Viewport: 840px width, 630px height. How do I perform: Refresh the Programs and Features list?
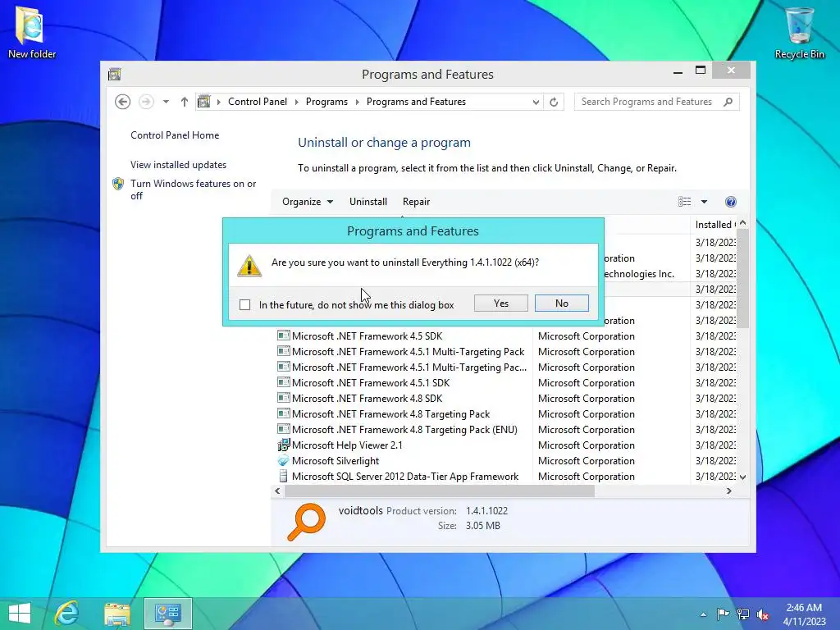pos(554,102)
